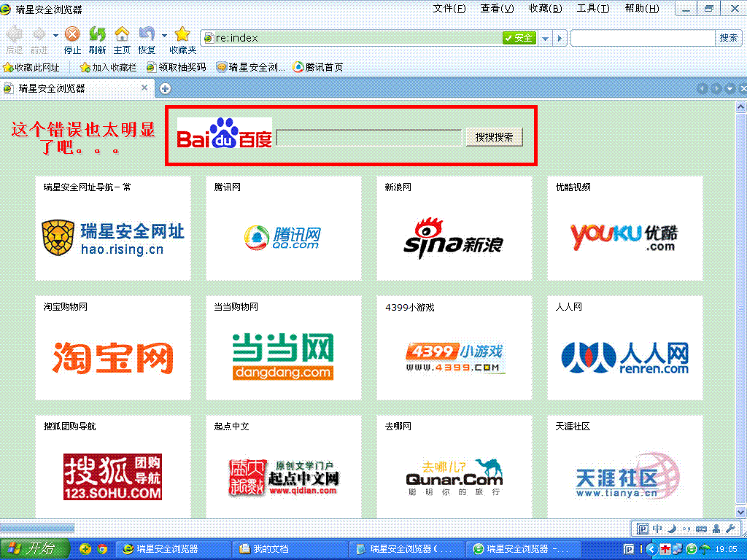This screenshot has height=560, width=747.
Task: Open the 去哪网 Qunar tile
Action: click(454, 467)
